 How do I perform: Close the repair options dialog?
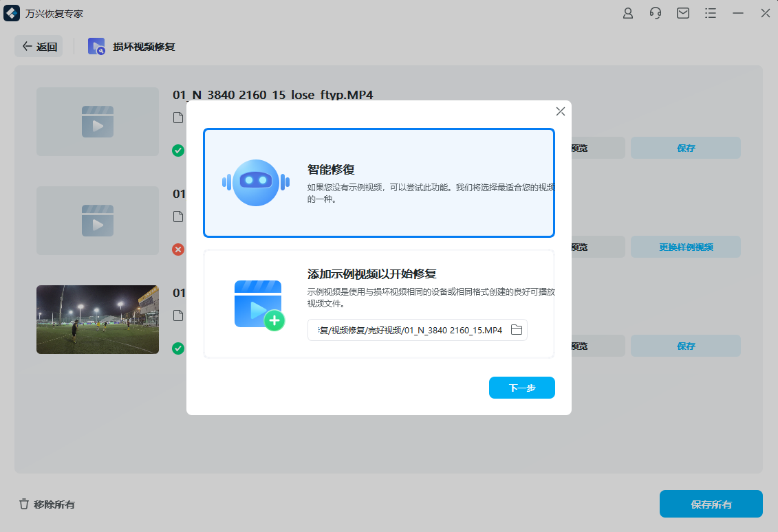[x=560, y=111]
